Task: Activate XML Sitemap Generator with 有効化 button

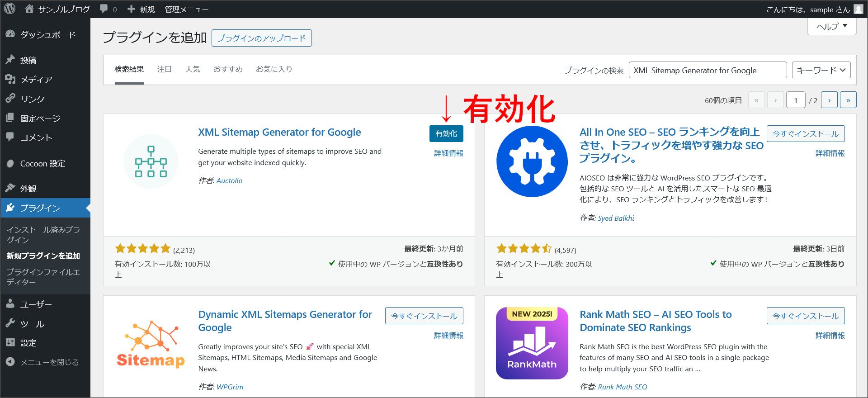Action: (446, 133)
